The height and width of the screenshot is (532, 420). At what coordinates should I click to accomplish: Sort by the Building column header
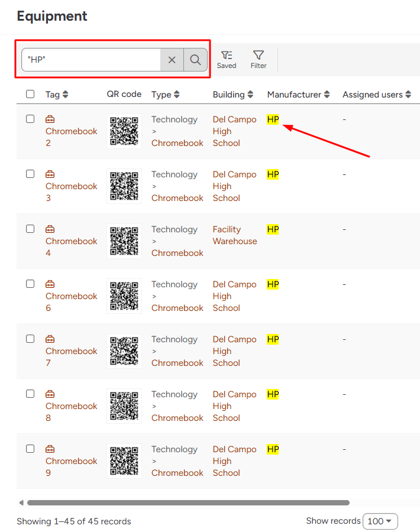(233, 95)
